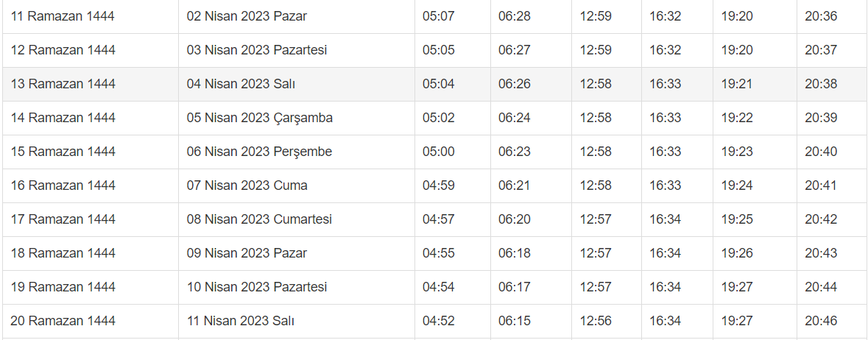Click the 05:00 time cell

tap(439, 152)
